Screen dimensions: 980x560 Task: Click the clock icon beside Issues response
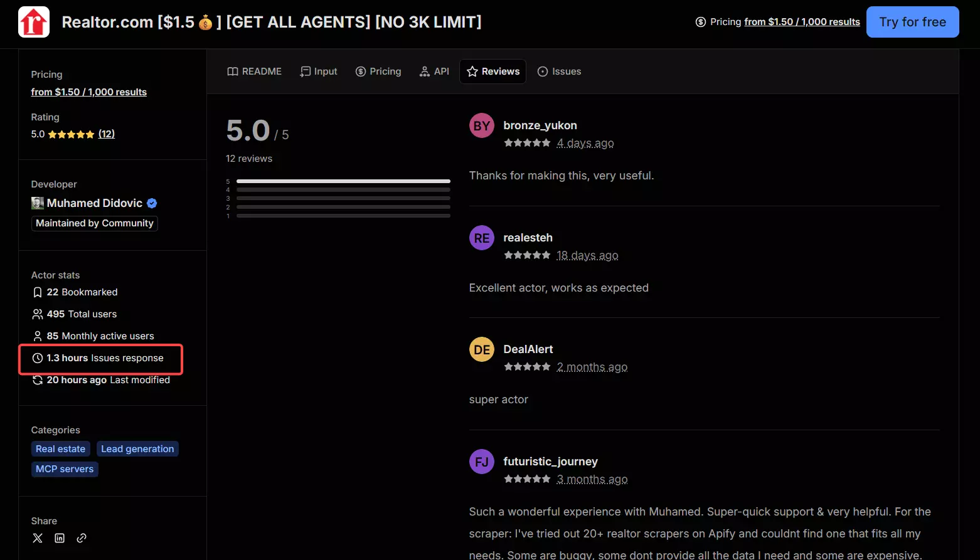click(38, 358)
